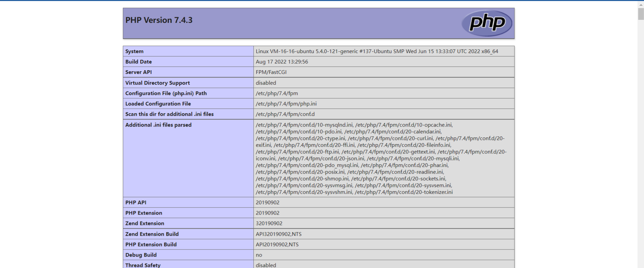Click the Build Date label
This screenshot has height=268, width=644.
[139, 62]
